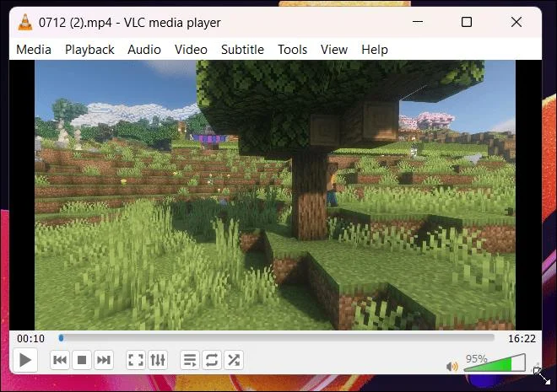Expand the Video menu
The height and width of the screenshot is (392, 557).
click(x=191, y=50)
